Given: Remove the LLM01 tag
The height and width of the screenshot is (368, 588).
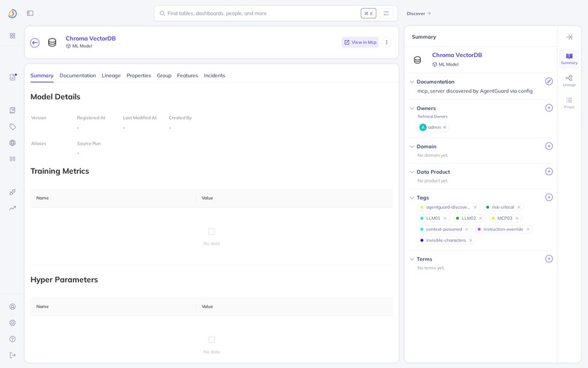Looking at the screenshot, I should pos(445,218).
